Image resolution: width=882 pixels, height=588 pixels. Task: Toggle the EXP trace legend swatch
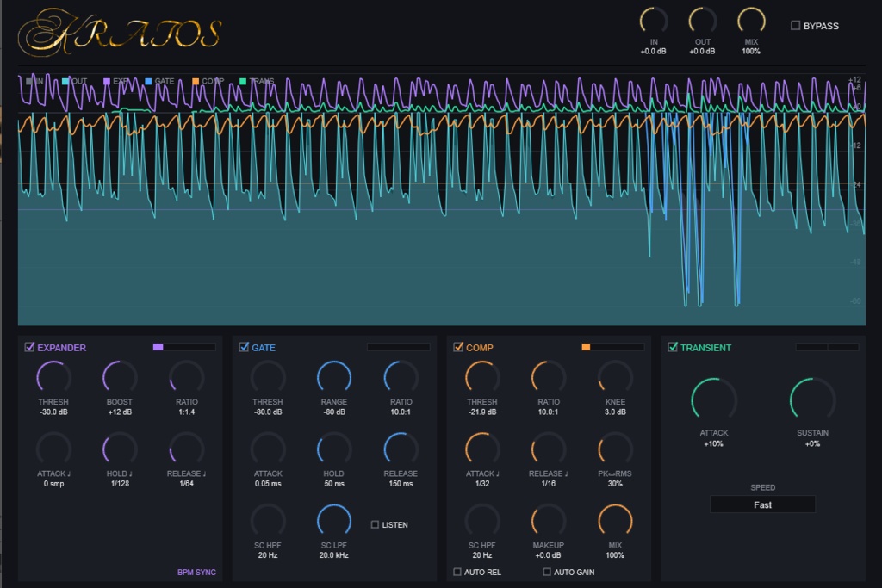click(x=107, y=81)
